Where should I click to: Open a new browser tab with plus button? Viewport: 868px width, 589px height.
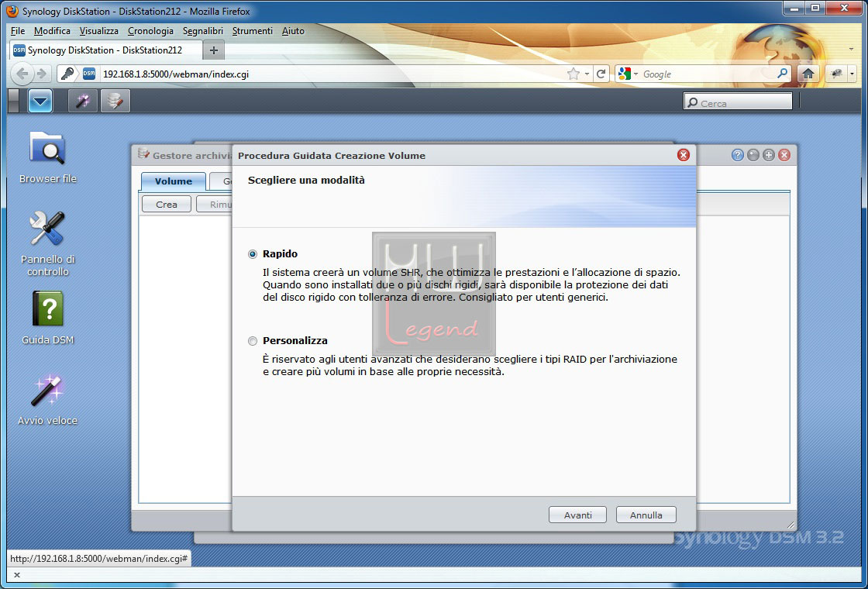click(214, 50)
